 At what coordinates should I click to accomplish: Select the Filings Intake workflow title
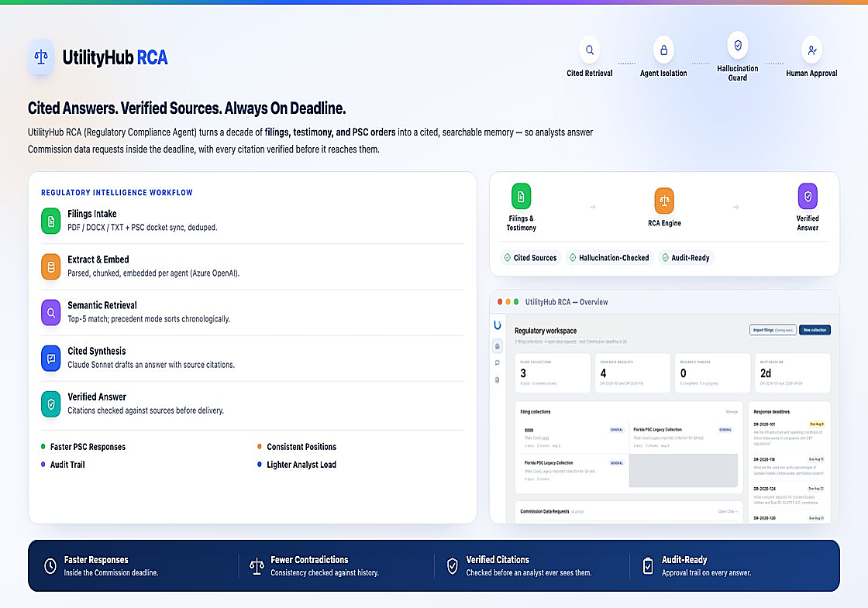(x=92, y=214)
